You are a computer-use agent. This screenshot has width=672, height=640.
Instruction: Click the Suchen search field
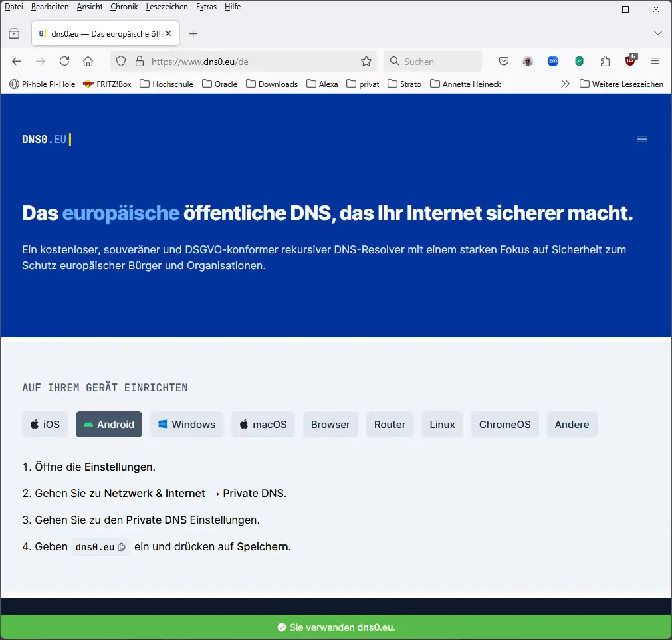433,62
